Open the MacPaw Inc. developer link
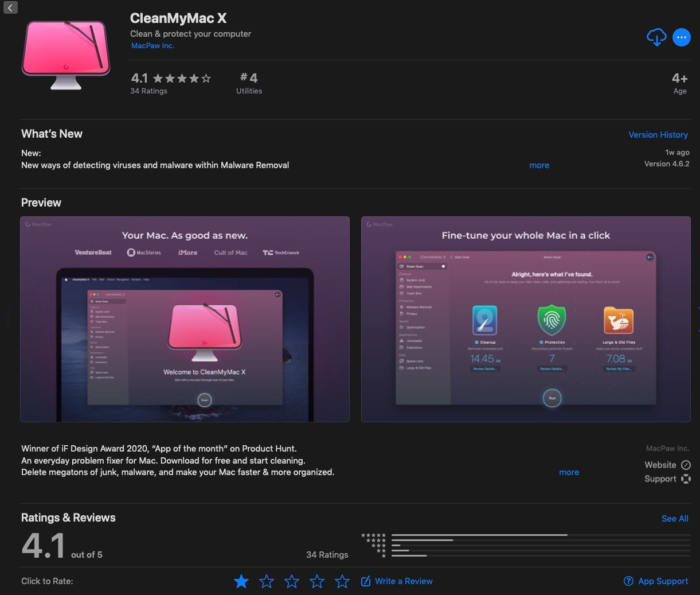This screenshot has width=700, height=595. click(152, 46)
